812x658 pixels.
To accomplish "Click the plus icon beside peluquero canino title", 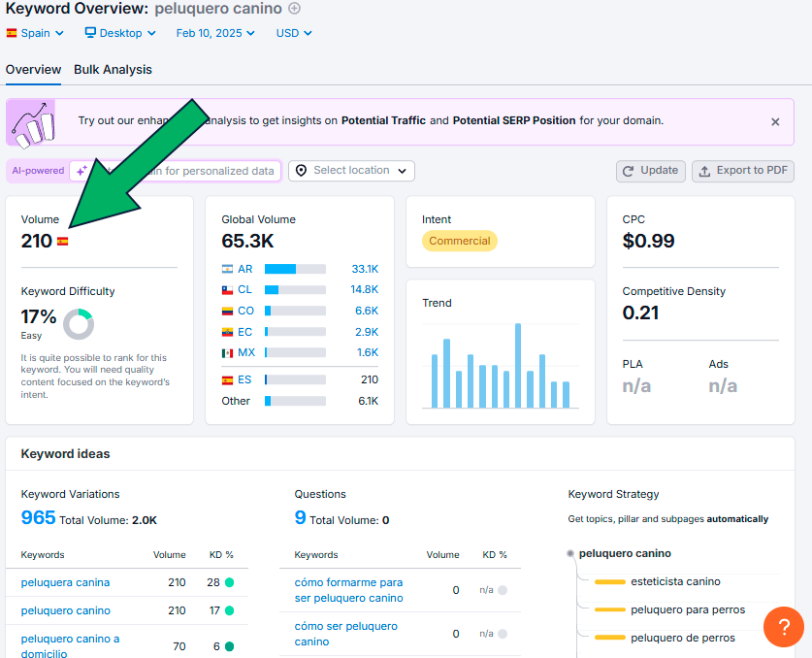I will [295, 9].
